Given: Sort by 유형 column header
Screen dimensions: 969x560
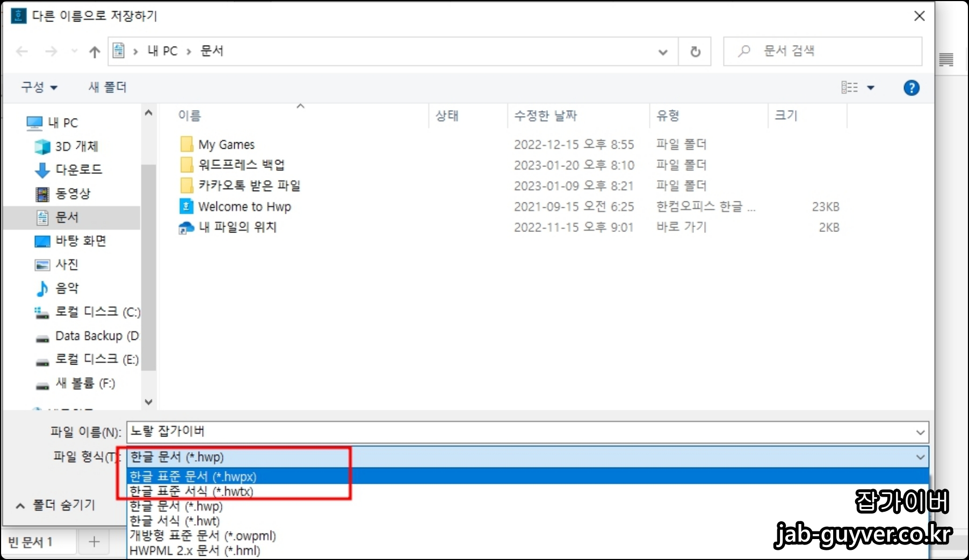Looking at the screenshot, I should coord(668,115).
